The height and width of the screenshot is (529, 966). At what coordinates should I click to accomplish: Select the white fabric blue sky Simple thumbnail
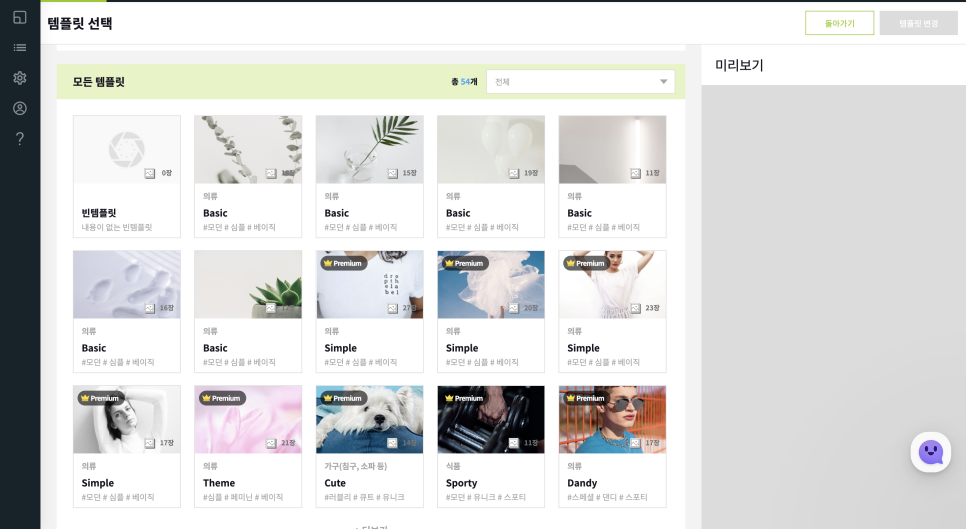tap(491, 285)
